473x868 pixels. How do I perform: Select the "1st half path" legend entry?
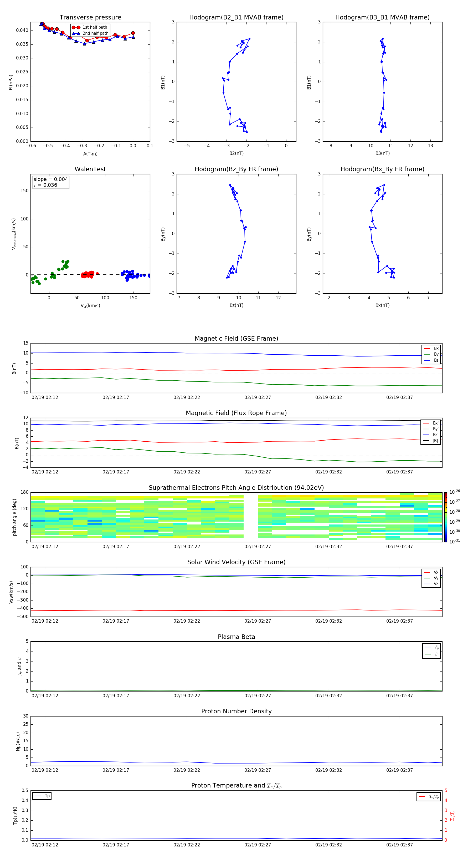pyautogui.click(x=90, y=27)
